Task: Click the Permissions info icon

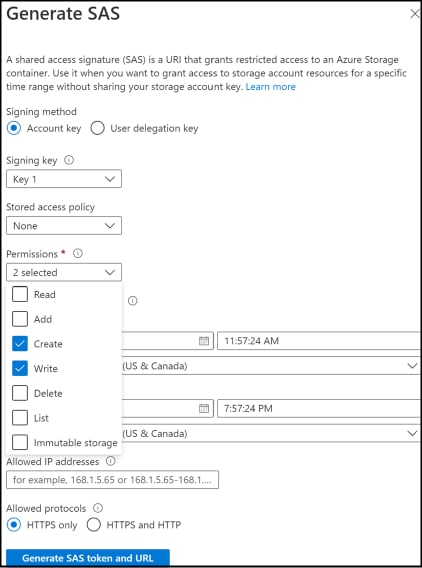Action: pos(78,254)
